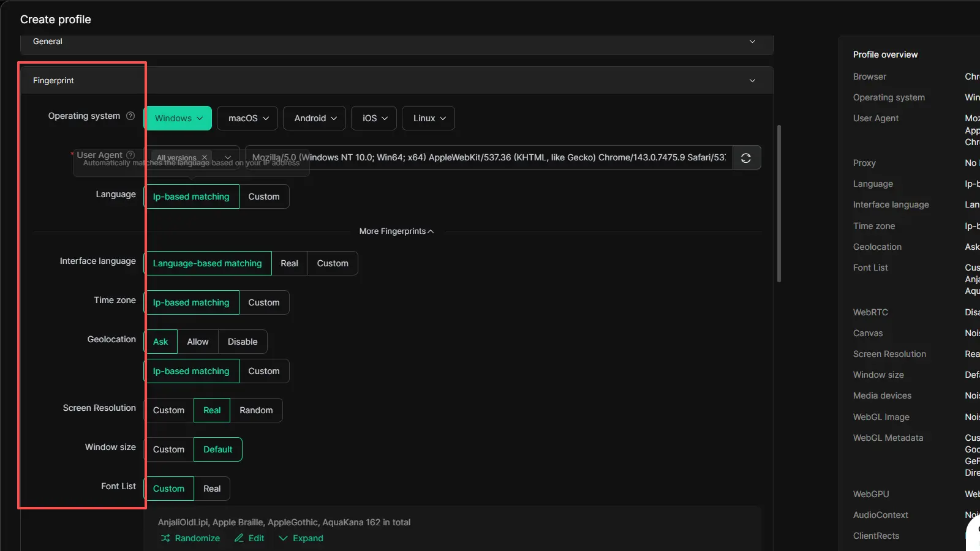The height and width of the screenshot is (551, 980).
Task: Click the refresh User Agent icon
Action: [746, 158]
